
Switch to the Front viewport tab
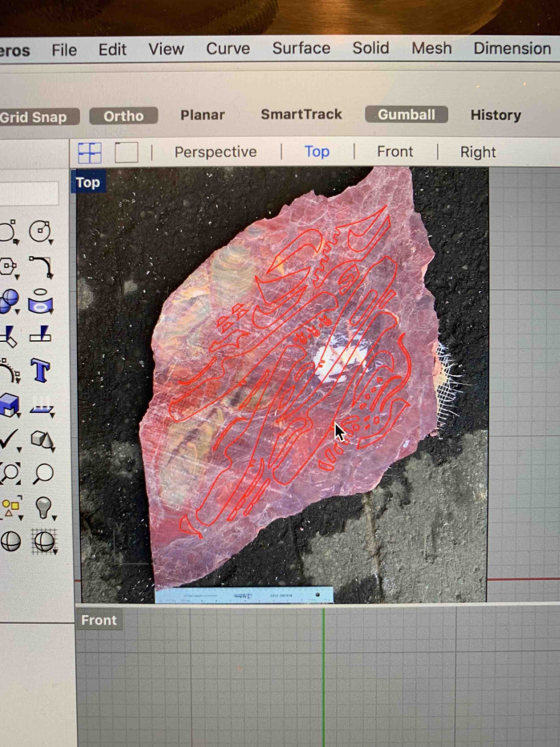[395, 151]
